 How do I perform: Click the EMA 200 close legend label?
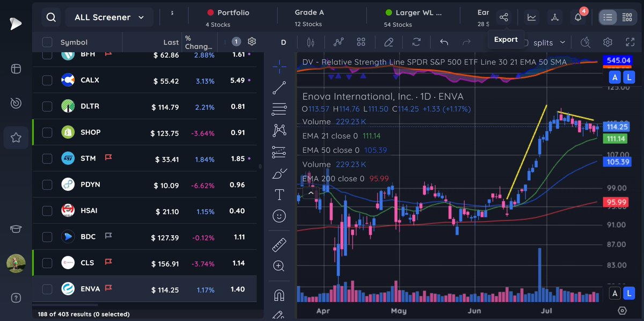[333, 178]
